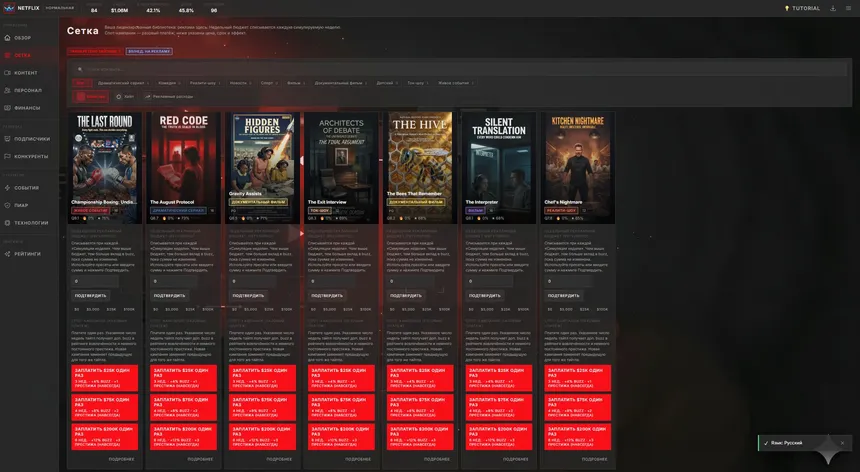Open the Контент sidebar section
Screen dimensions: 860x472
pos(26,73)
